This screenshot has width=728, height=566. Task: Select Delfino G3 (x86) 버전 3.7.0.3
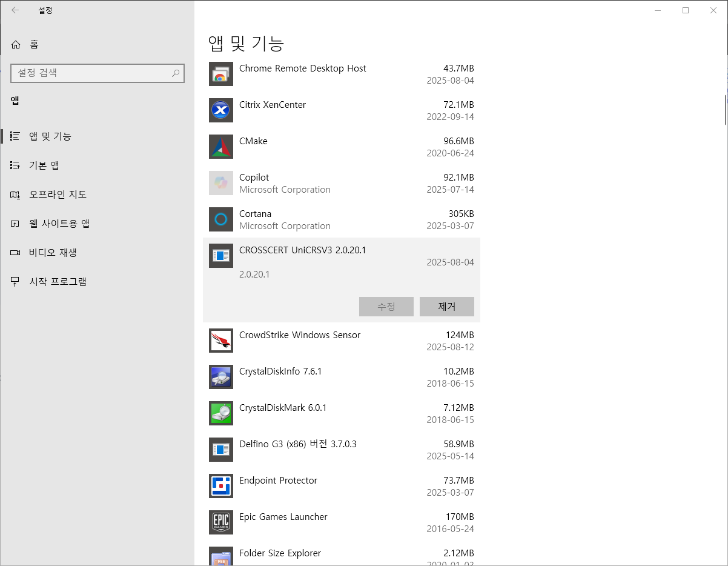pos(298,444)
